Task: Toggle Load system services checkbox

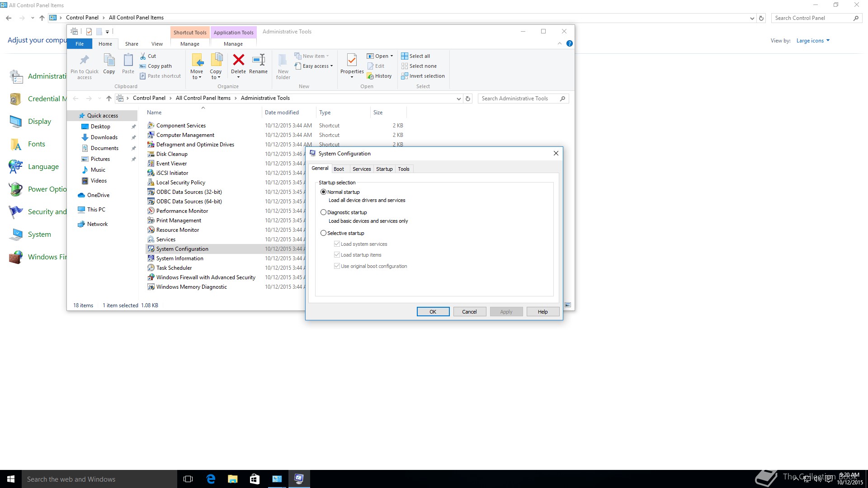Action: pyautogui.click(x=337, y=244)
